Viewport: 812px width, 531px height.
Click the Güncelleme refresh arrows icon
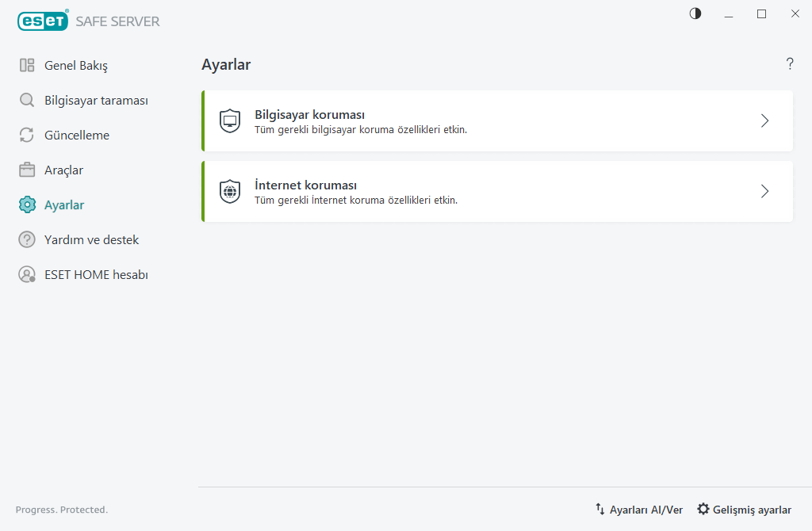click(27, 135)
